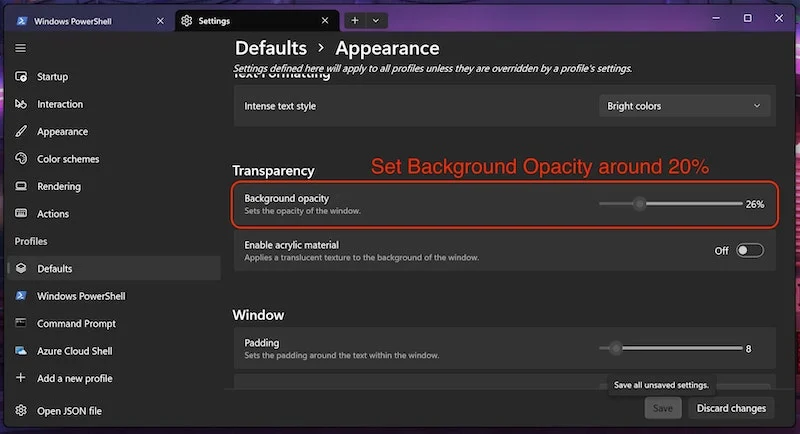Switch to the Windows PowerShell tab
Screen dimensions: 800x434
[91, 21]
